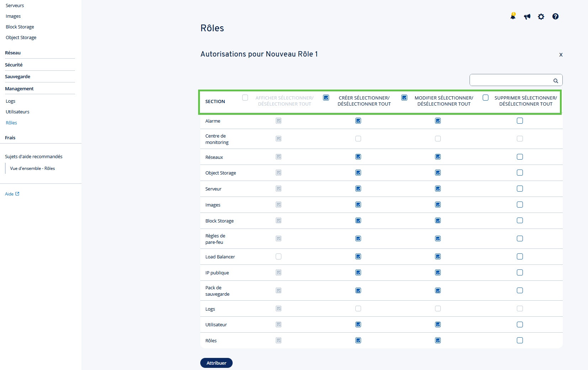
Task: Expand the Sécurité menu section
Action: pyautogui.click(x=14, y=65)
